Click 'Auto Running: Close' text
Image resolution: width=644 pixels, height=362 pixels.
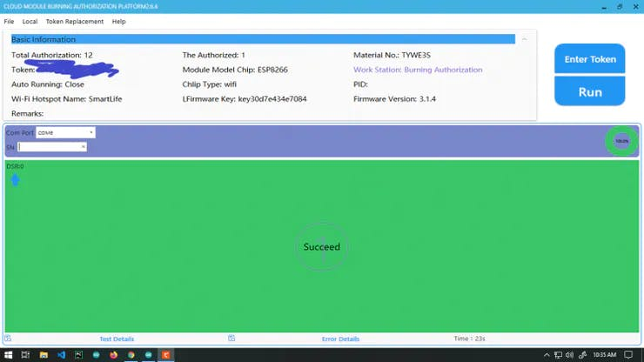pos(48,84)
